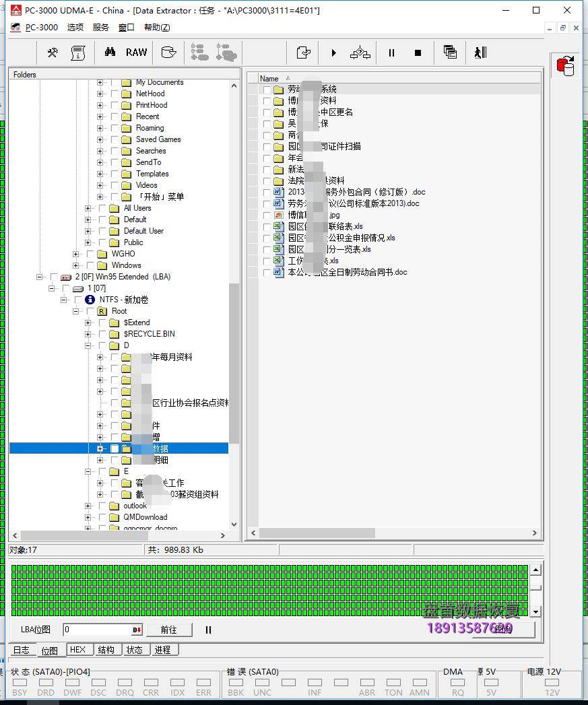Expand the WGHO folder node
Screen dimensions: 588x705
[x=75, y=254]
